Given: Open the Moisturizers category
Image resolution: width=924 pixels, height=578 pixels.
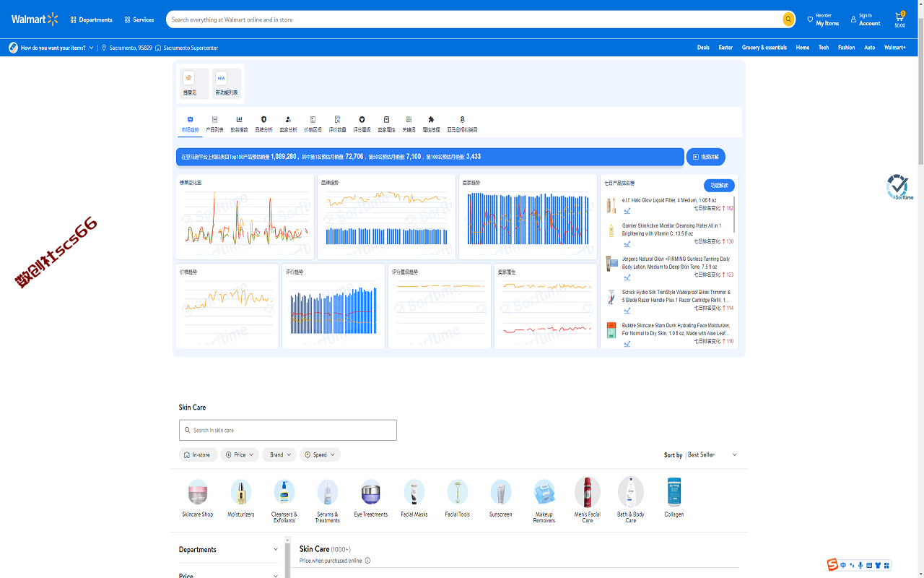Looking at the screenshot, I should click(240, 499).
